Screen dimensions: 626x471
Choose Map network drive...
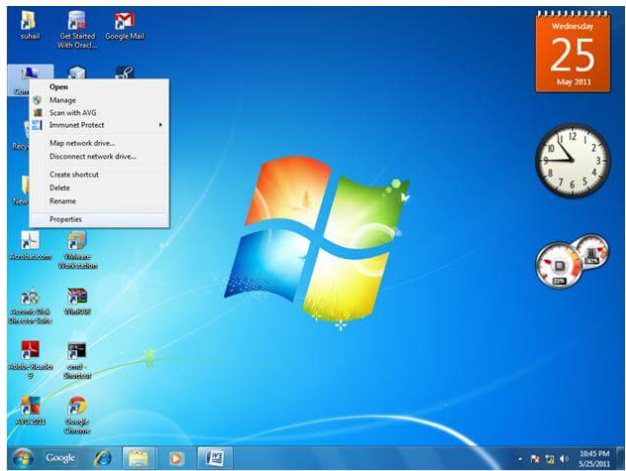click(99, 143)
